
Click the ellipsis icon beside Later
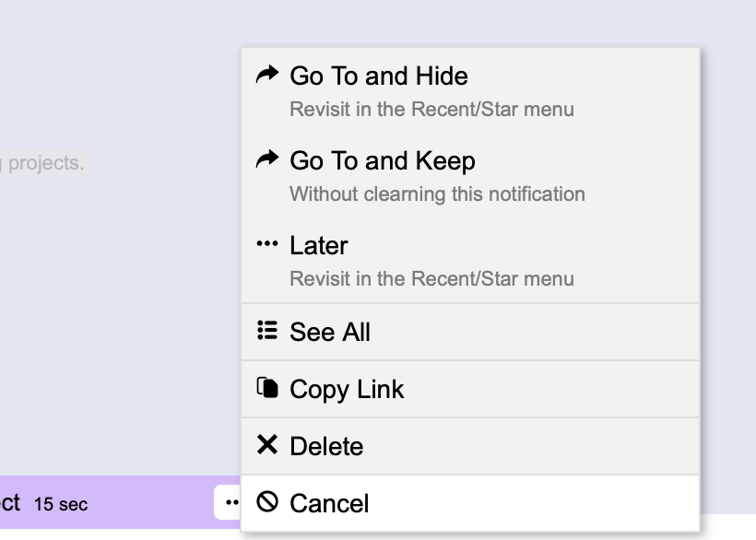tap(267, 244)
